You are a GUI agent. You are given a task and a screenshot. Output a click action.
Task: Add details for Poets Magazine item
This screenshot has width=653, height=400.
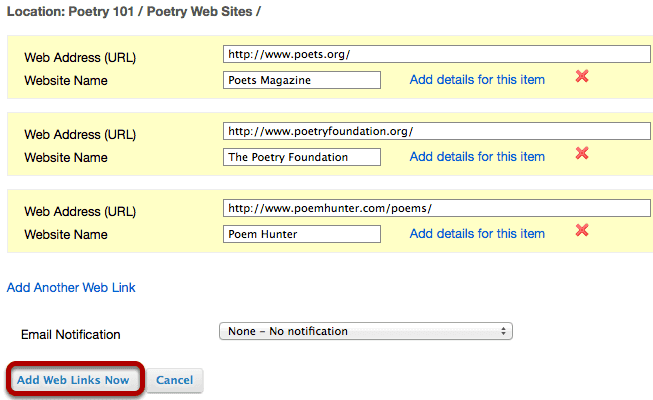[x=477, y=80]
